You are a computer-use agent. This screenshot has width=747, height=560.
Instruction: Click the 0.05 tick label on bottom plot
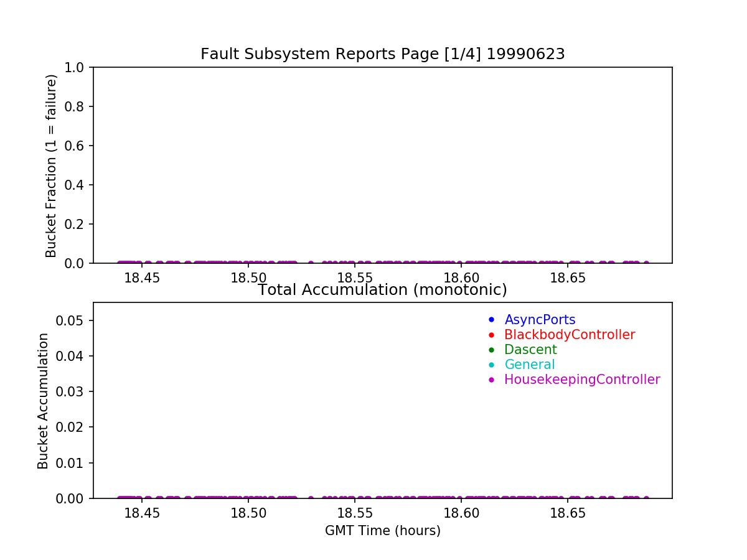pos(72,320)
